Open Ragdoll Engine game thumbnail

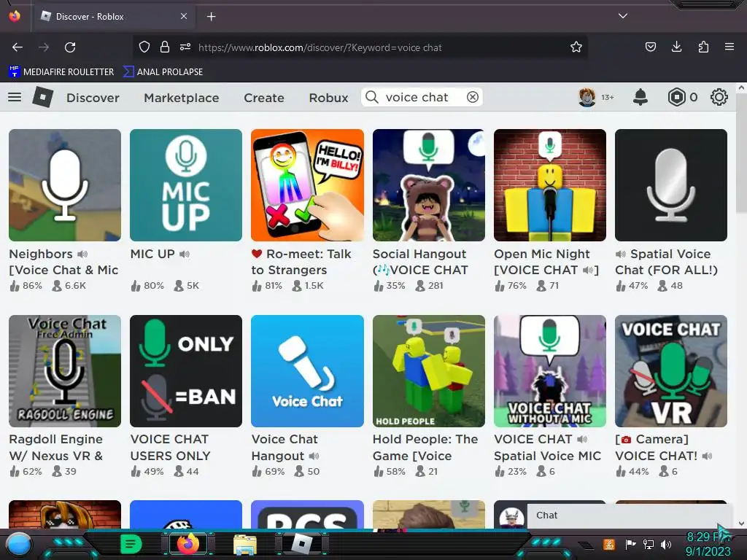point(65,371)
